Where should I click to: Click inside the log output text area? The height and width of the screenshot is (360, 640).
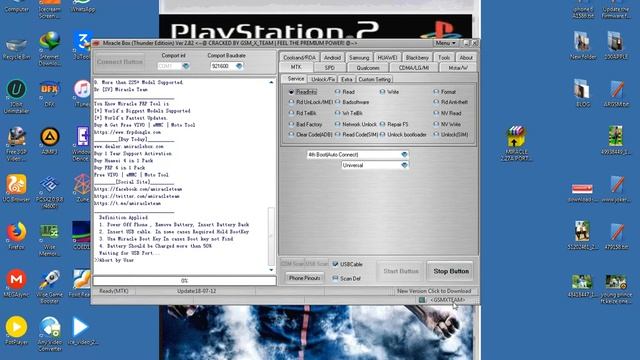pos(180,176)
